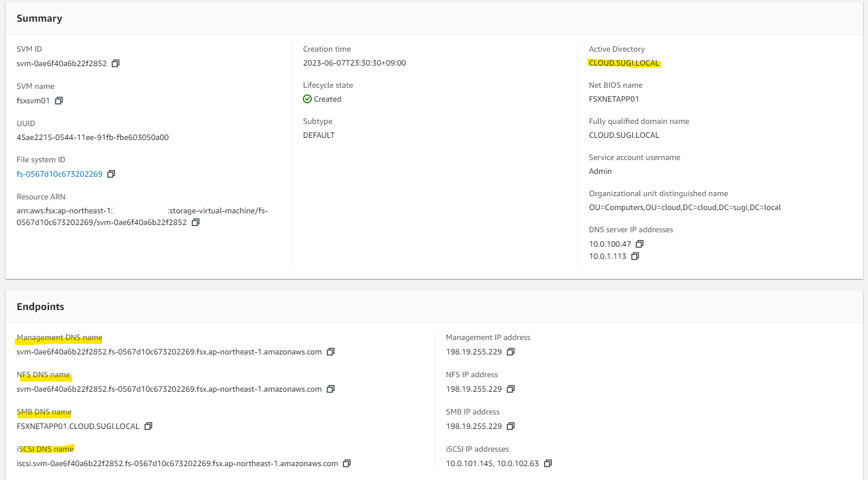Copy the iSCSI IP addresses
The image size is (868, 480).
pyautogui.click(x=548, y=463)
